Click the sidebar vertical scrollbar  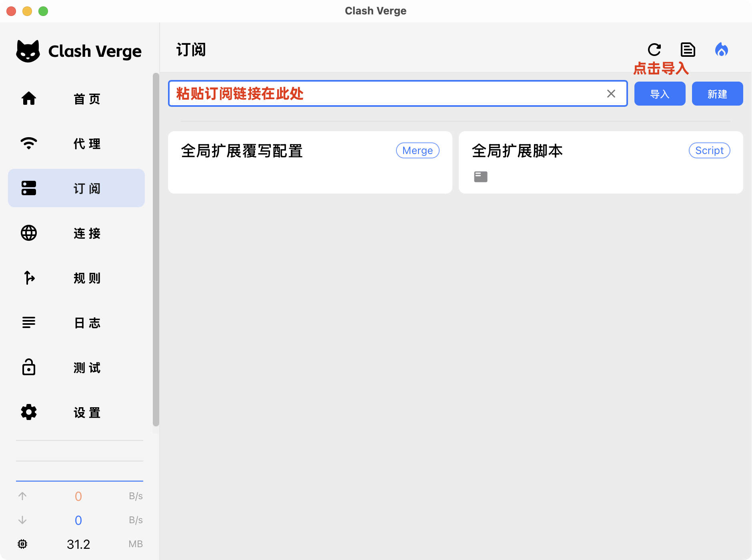156,250
